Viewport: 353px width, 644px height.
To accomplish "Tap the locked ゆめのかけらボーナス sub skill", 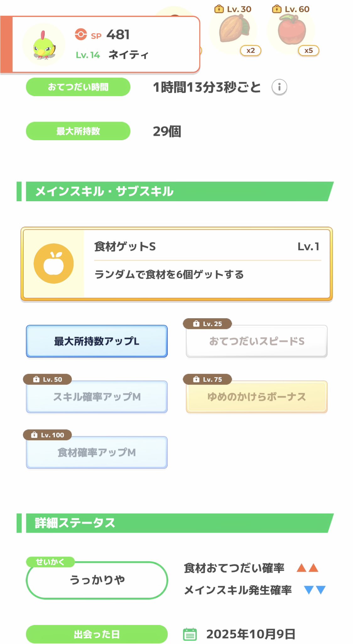I will pos(257,397).
